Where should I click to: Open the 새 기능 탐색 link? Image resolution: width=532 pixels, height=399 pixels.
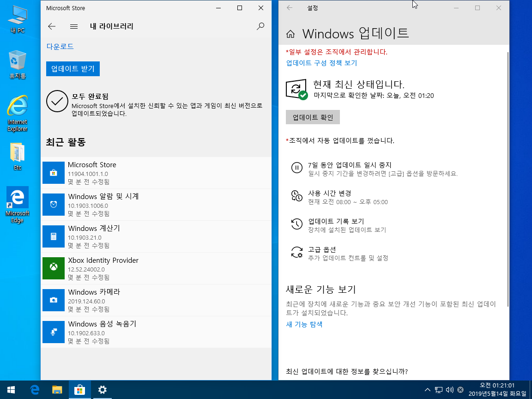coord(304,324)
